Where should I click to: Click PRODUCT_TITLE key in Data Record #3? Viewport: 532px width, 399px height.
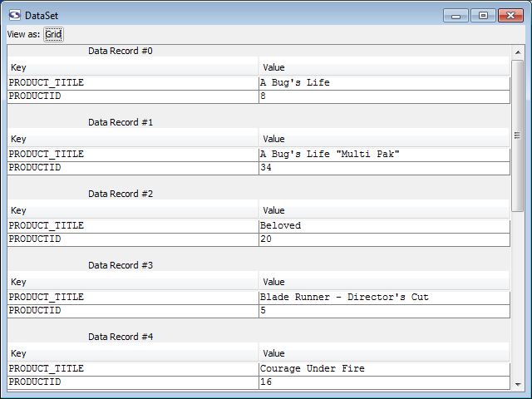pos(133,298)
